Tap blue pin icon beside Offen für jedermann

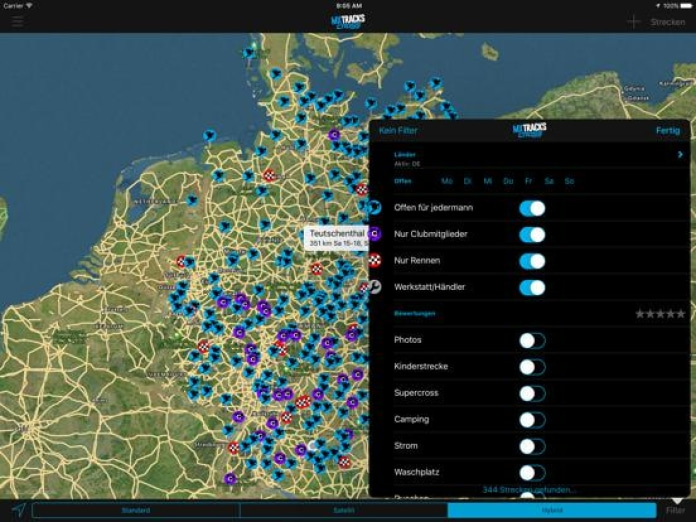375,207
